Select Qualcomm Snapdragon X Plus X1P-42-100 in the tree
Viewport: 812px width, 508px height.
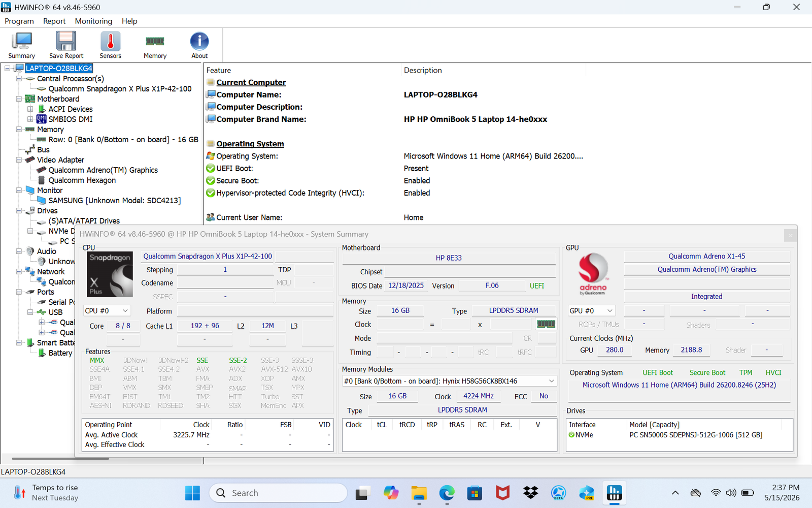[120, 89]
